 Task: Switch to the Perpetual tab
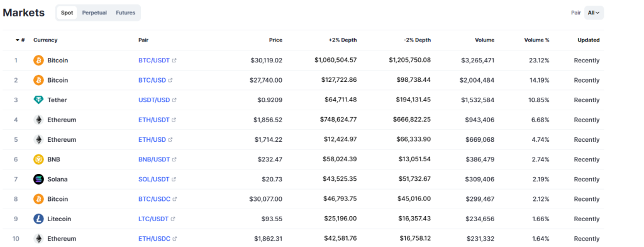click(x=94, y=13)
